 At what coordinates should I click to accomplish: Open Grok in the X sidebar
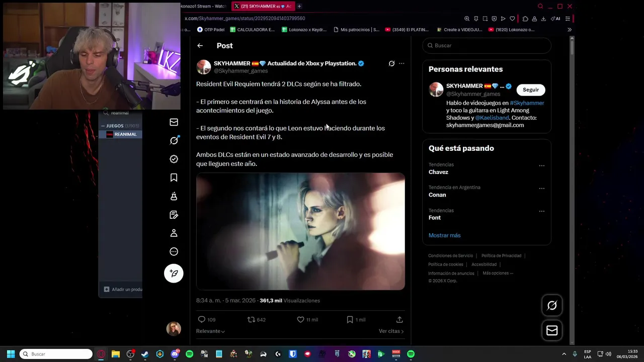tap(174, 141)
